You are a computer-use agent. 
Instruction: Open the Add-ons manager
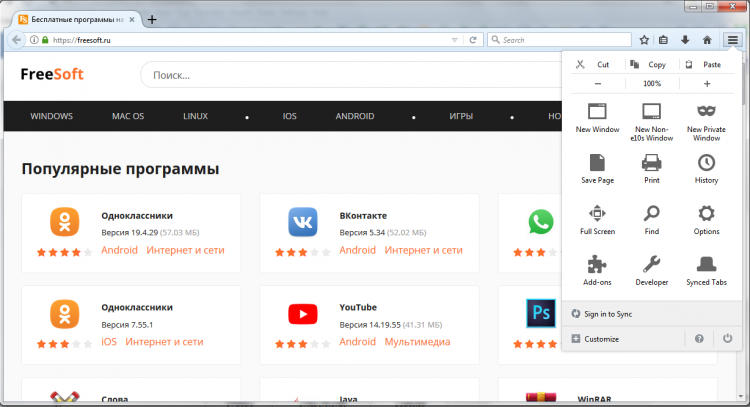[x=596, y=265]
